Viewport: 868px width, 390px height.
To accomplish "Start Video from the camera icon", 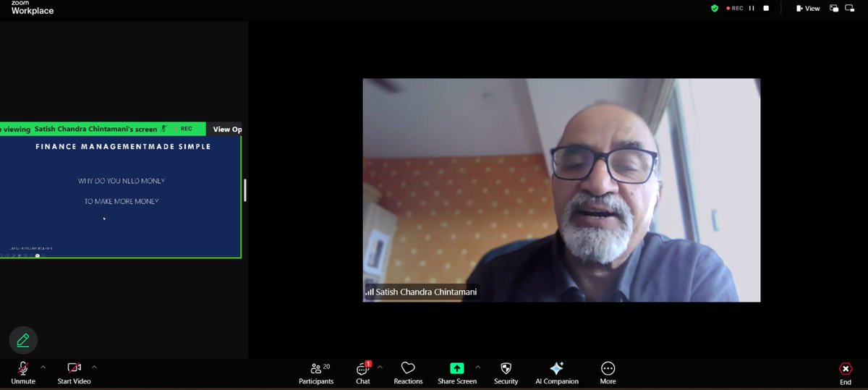I will tap(74, 373).
